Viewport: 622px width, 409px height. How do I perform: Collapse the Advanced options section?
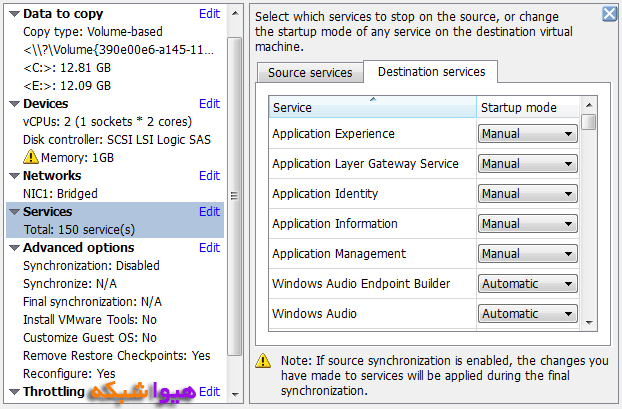(14, 248)
